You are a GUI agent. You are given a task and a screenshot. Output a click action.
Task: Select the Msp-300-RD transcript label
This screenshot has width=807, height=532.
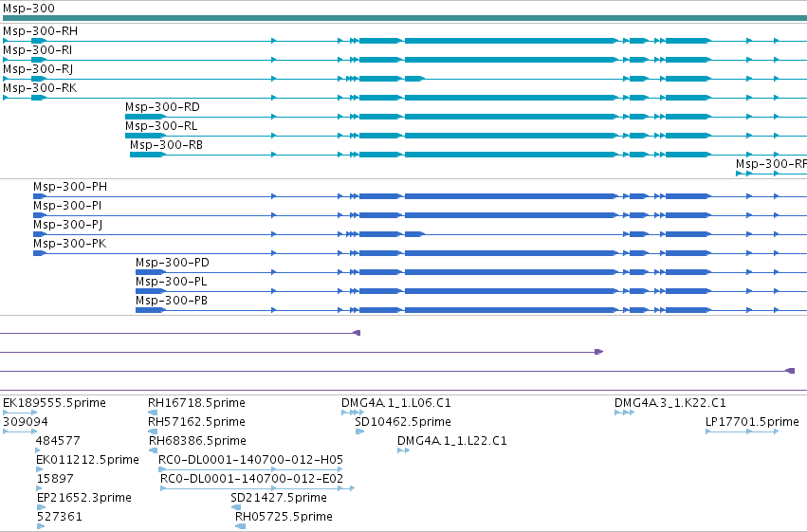[x=162, y=107]
